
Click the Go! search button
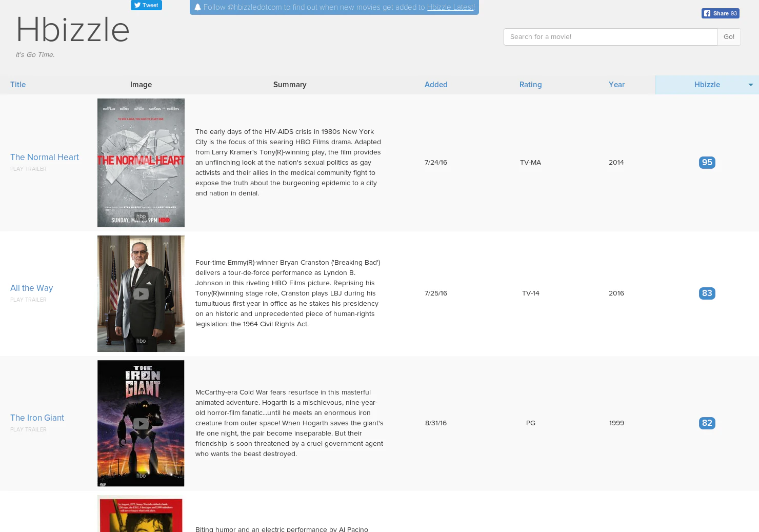coord(729,37)
